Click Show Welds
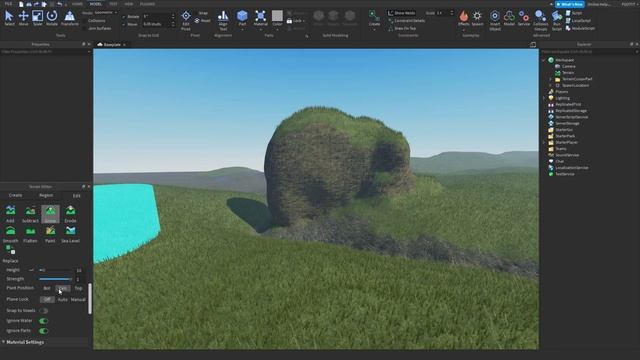 (401, 13)
